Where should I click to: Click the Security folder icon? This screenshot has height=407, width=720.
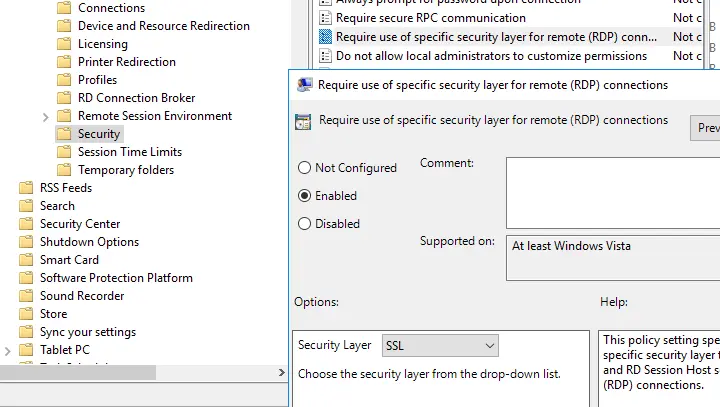(x=64, y=134)
